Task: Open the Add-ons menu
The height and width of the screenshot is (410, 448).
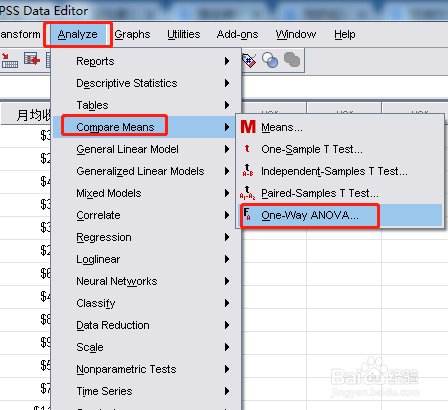Action: [x=237, y=34]
